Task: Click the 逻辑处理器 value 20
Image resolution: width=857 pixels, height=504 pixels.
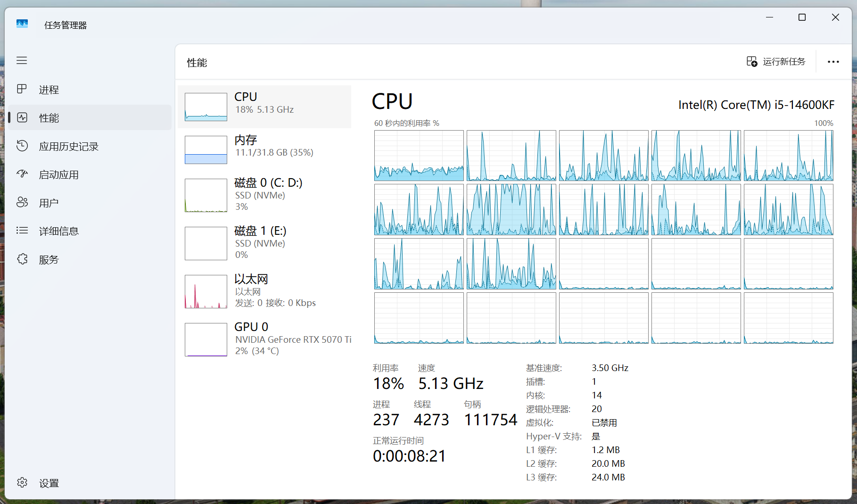Action: (x=597, y=409)
